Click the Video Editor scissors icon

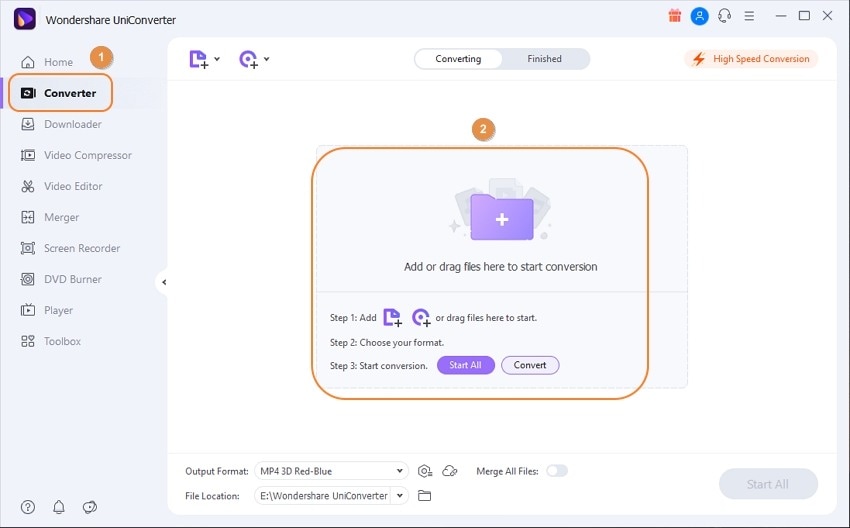(28, 186)
